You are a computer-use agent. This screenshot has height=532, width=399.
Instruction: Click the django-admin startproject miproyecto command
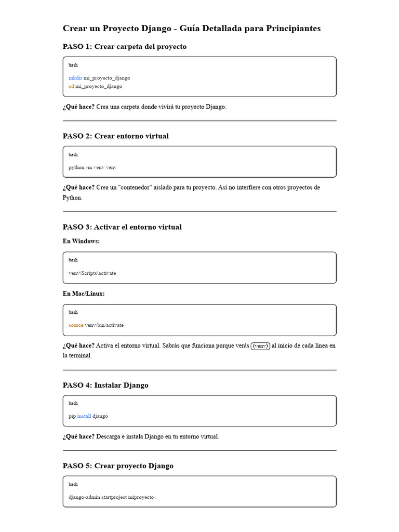point(112,497)
